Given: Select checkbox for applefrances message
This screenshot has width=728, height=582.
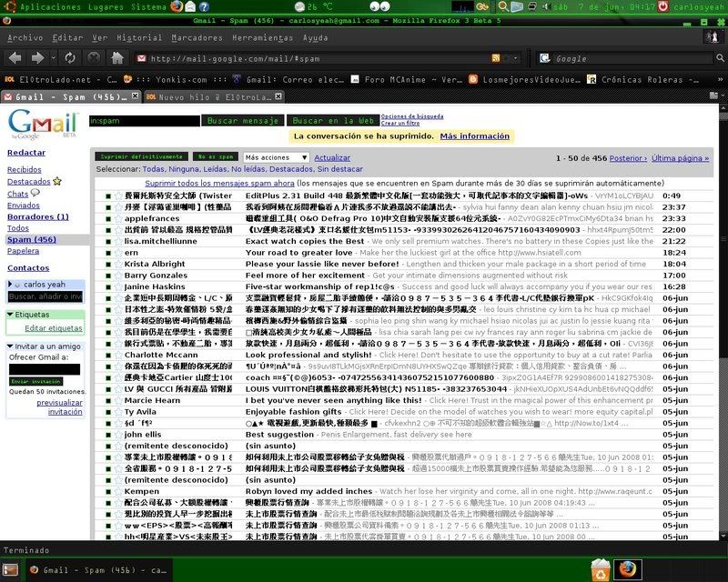Looking at the screenshot, I should coord(107,218).
